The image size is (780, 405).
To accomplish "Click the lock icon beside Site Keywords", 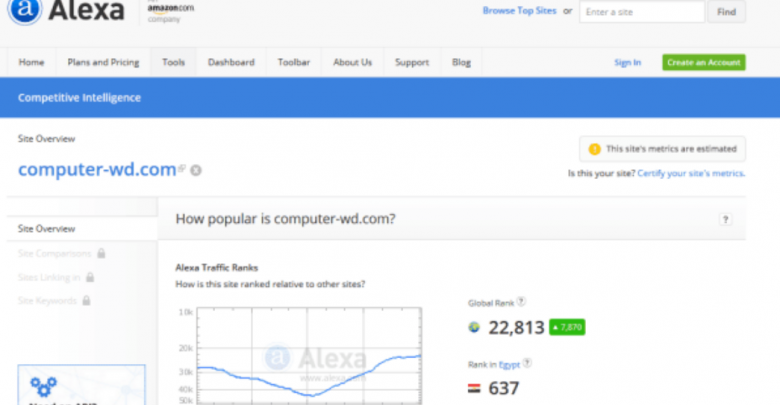I will point(86,300).
